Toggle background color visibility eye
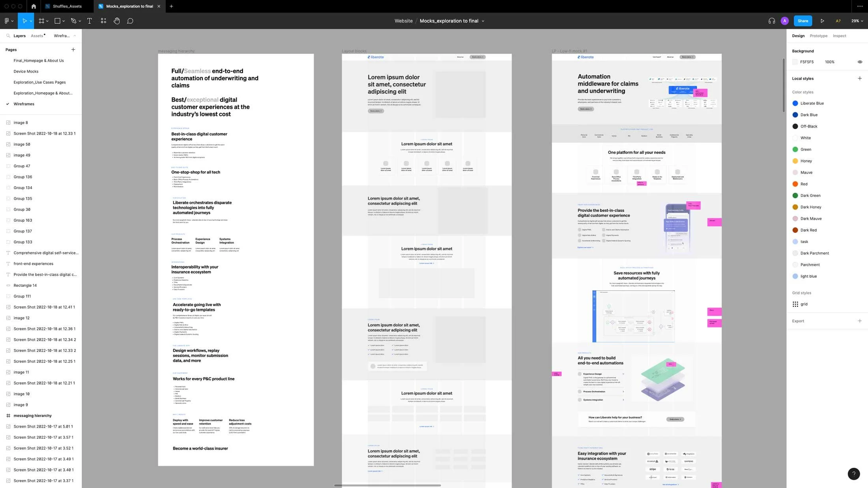Screen dimensions: 868x488 pos(860,62)
